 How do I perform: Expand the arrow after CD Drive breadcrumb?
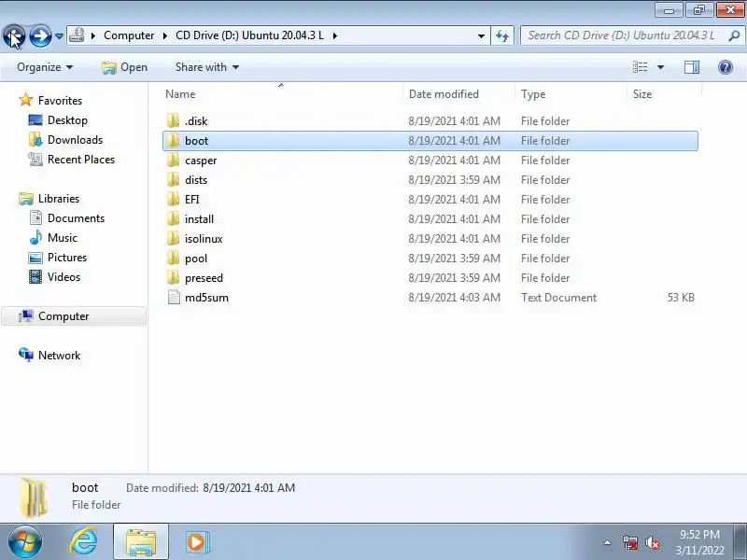[335, 35]
